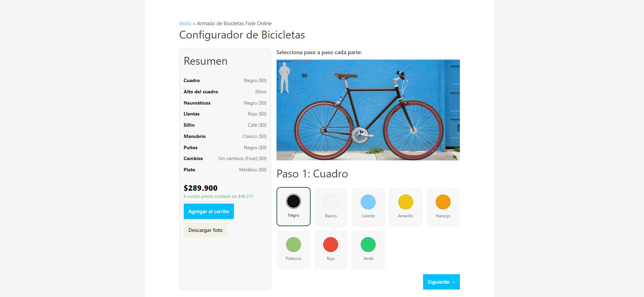The width and height of the screenshot is (644, 297).
Task: Select Amarillo yellow frame option
Action: point(406,207)
